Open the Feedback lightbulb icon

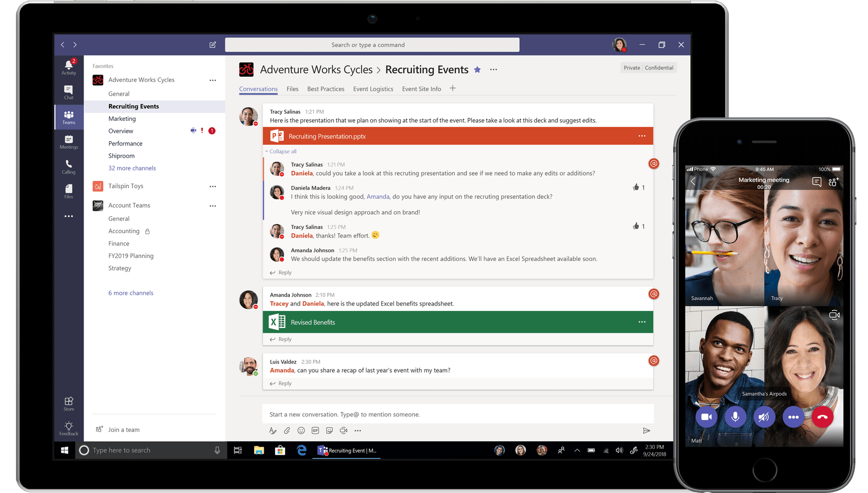(x=69, y=429)
